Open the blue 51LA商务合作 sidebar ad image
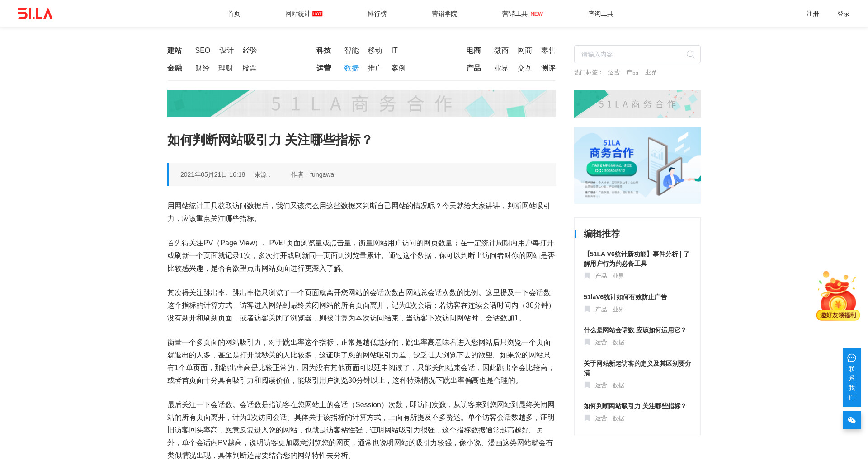This screenshot has width=868, height=470. tap(637, 165)
